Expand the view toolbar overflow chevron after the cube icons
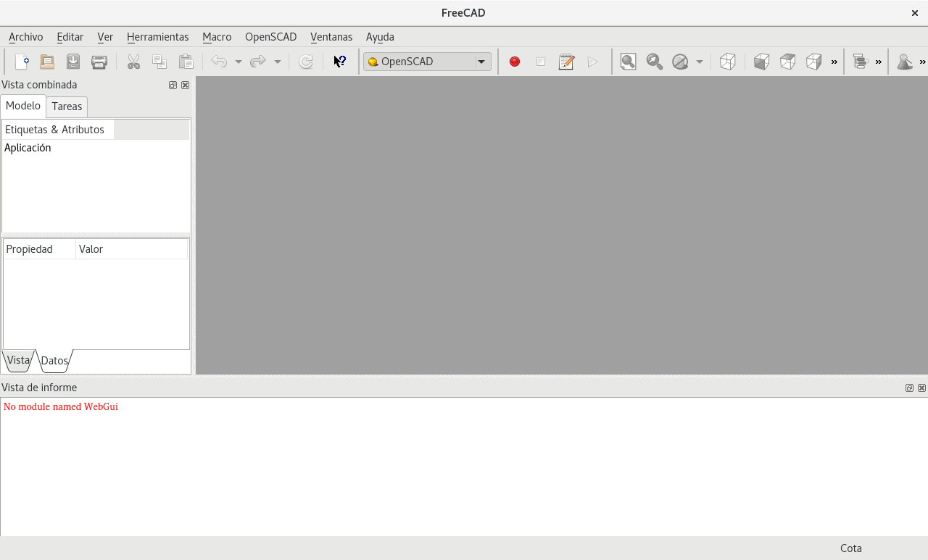 tap(834, 62)
